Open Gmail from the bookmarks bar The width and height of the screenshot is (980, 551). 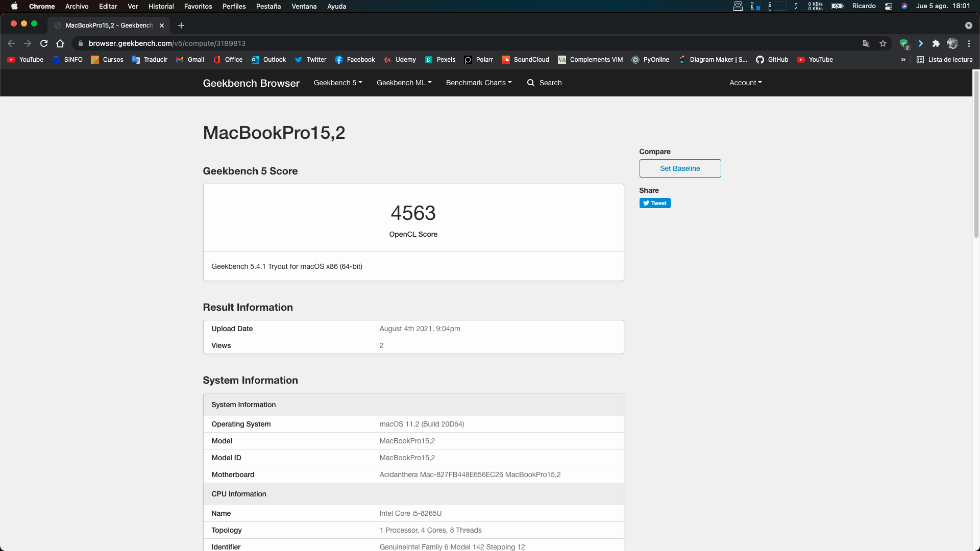[190, 60]
